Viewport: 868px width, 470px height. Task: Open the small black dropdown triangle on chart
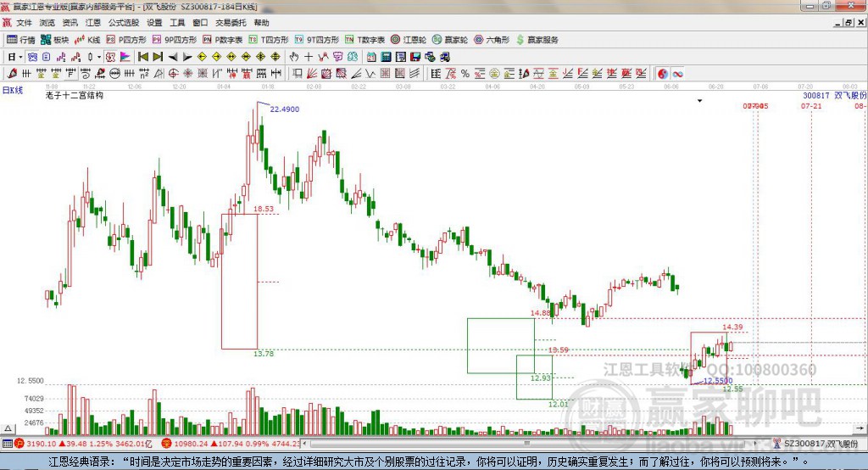(699, 101)
